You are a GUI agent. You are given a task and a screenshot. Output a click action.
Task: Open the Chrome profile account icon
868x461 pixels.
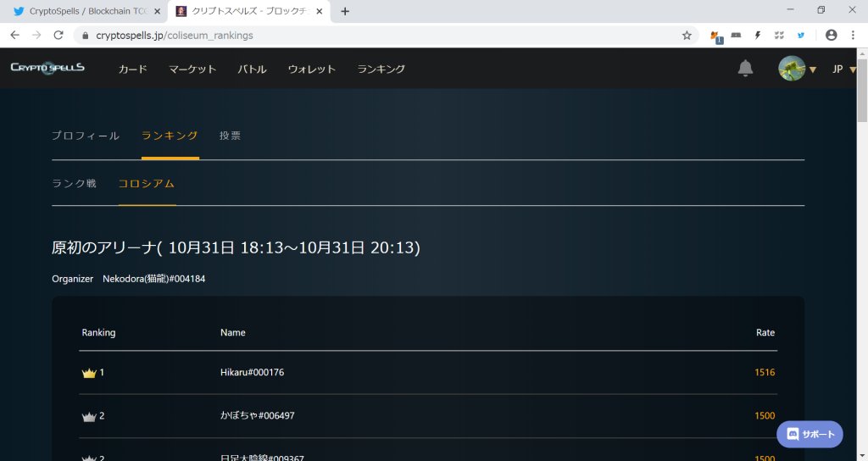(831, 36)
